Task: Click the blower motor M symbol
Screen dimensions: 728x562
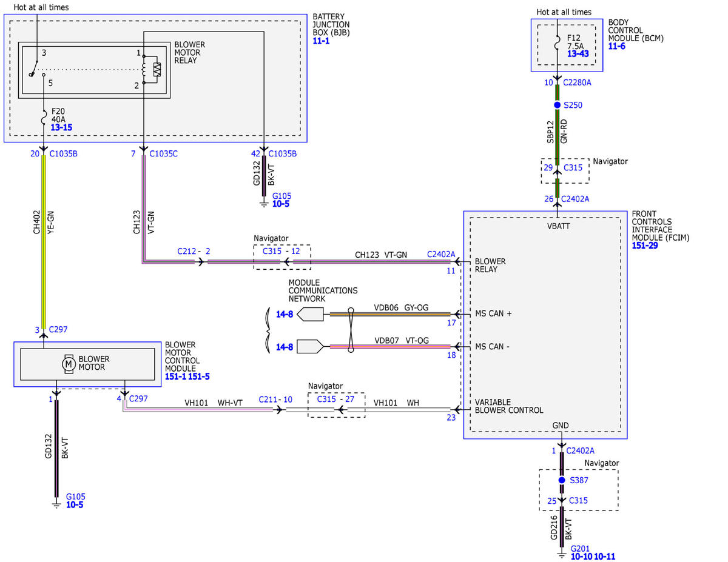Action: click(x=69, y=363)
